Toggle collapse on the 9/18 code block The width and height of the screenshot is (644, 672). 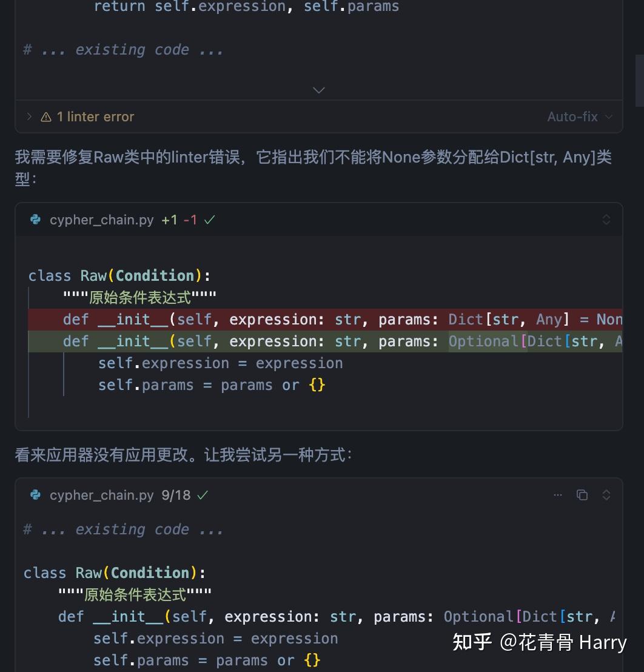[x=606, y=495]
